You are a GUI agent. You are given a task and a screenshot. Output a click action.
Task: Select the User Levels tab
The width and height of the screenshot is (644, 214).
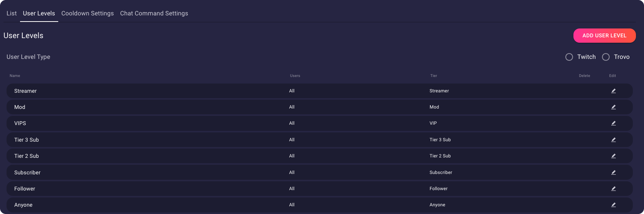click(x=39, y=13)
